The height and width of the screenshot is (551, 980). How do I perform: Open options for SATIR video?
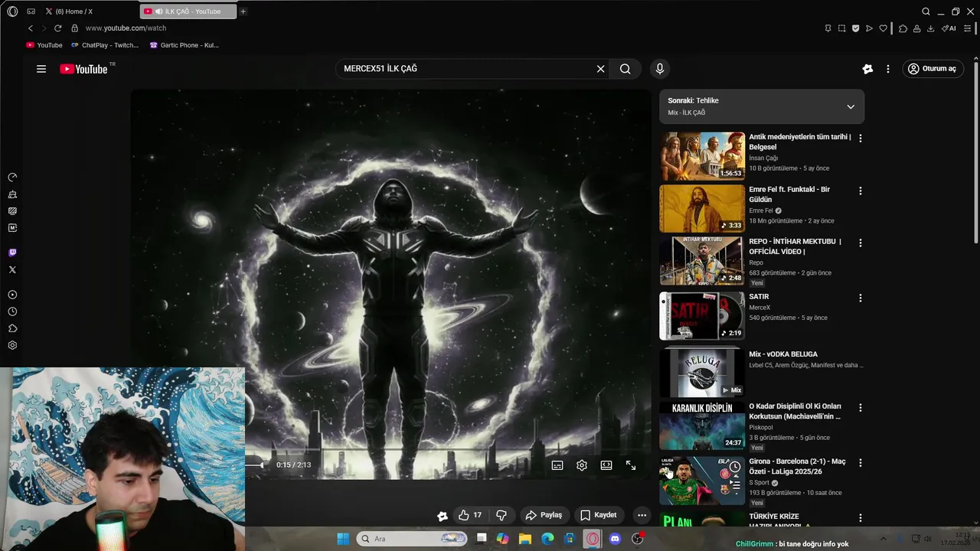[x=861, y=298]
